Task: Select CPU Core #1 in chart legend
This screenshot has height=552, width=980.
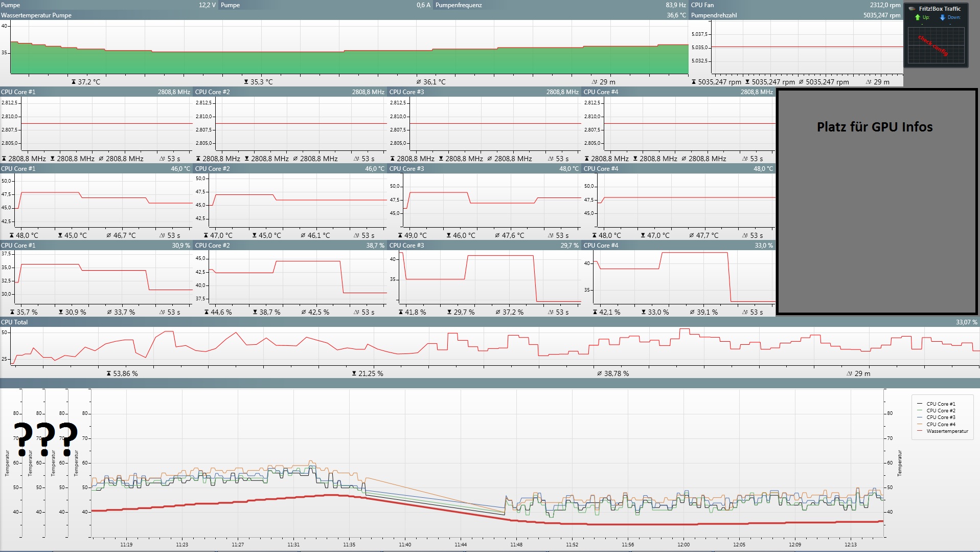Action: point(940,404)
